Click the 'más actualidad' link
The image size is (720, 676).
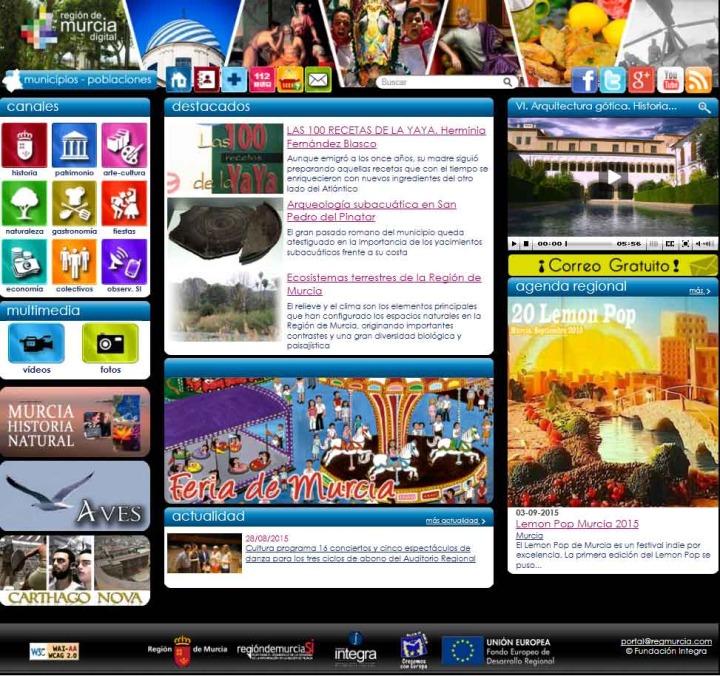click(456, 520)
